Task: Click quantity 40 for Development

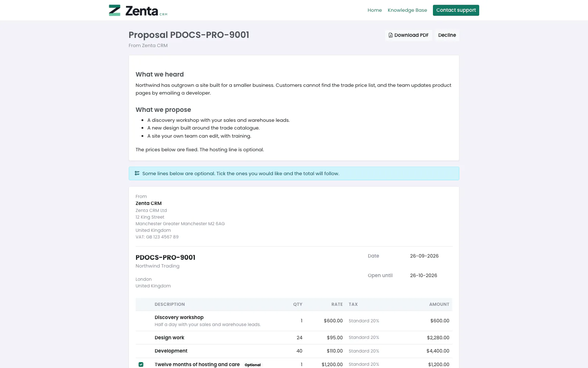Action: (x=300, y=351)
